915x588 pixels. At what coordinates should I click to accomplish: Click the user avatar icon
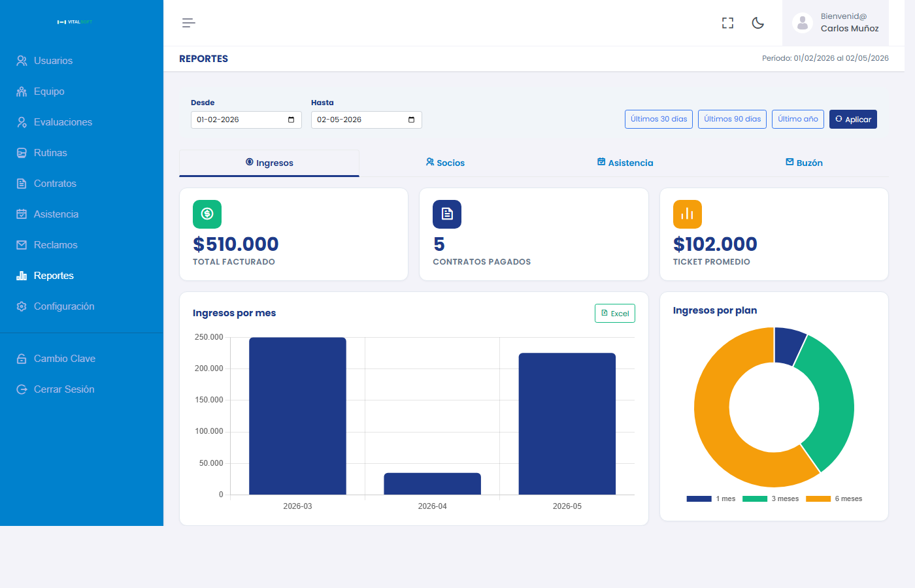point(803,23)
